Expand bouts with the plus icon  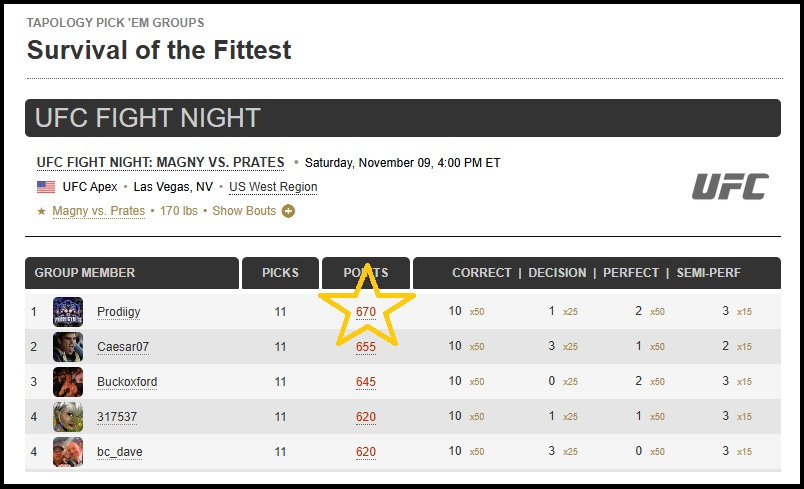pyautogui.click(x=288, y=211)
